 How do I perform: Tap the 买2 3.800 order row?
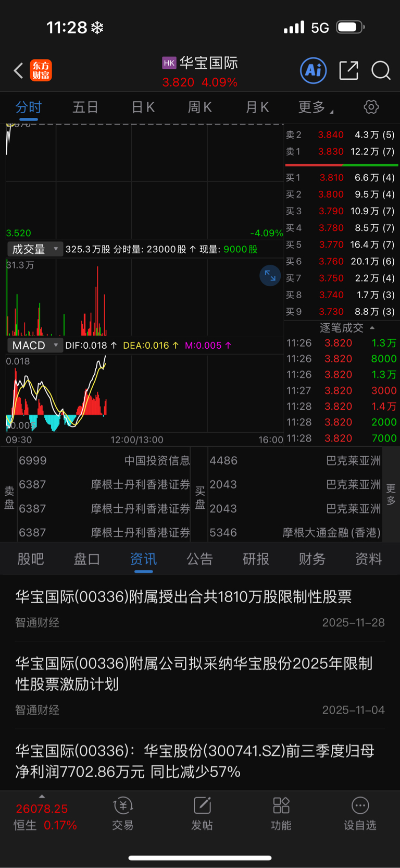pos(342,194)
